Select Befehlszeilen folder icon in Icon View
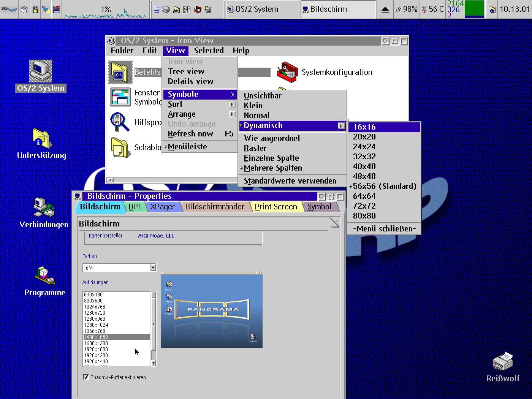Screen dimensions: 532x399 pyautogui.click(x=120, y=72)
